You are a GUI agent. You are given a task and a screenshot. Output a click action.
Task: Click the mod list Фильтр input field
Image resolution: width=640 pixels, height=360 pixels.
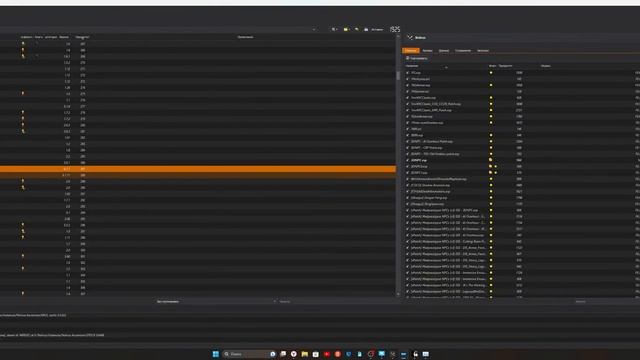pyautogui.click(x=337, y=302)
